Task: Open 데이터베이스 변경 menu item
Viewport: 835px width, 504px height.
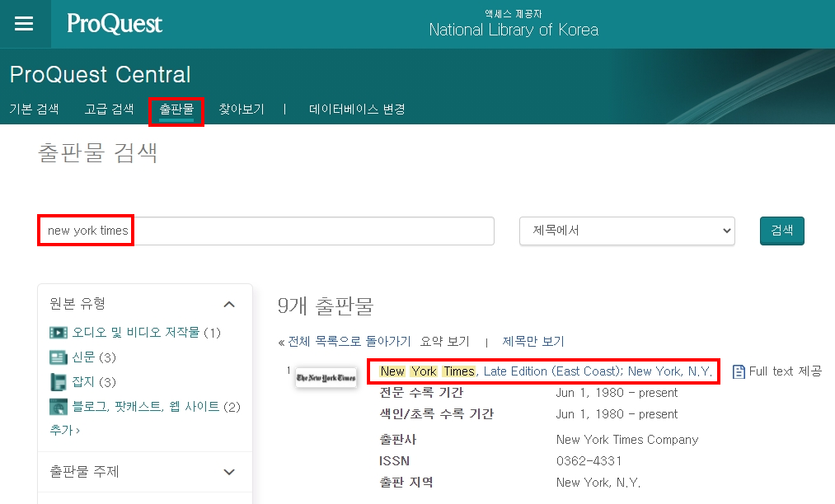Action: [357, 109]
